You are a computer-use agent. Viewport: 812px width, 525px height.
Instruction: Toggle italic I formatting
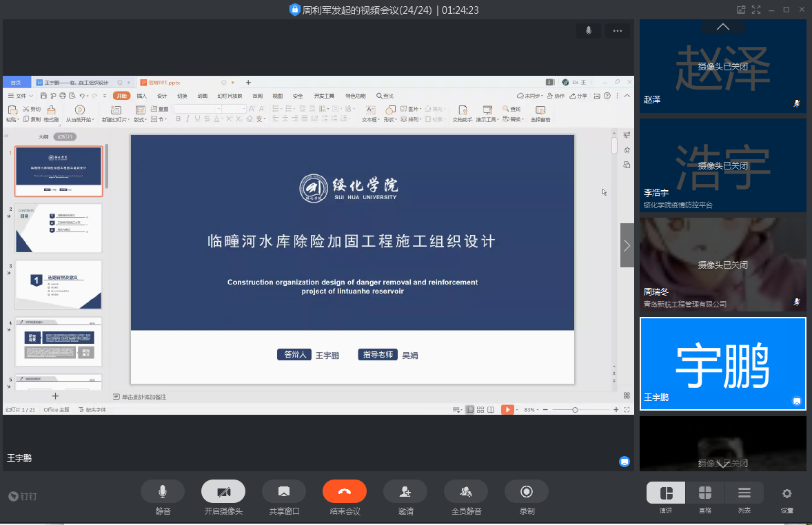coord(187,119)
